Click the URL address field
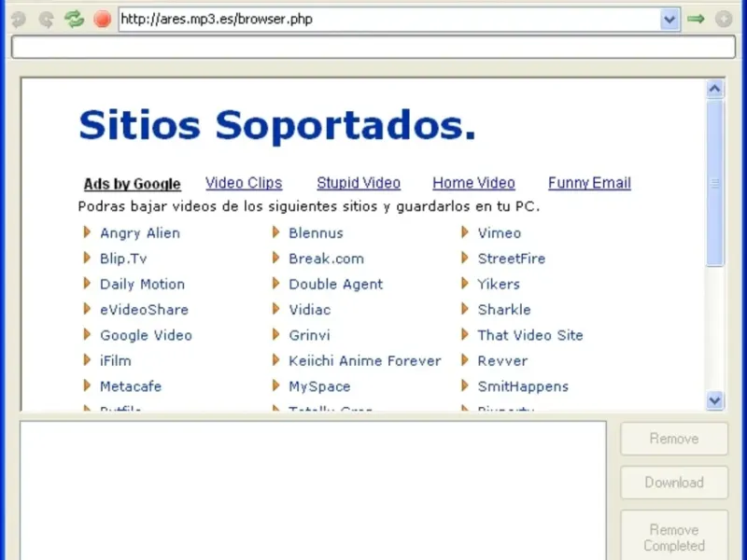This screenshot has height=560, width=747. pos(389,20)
